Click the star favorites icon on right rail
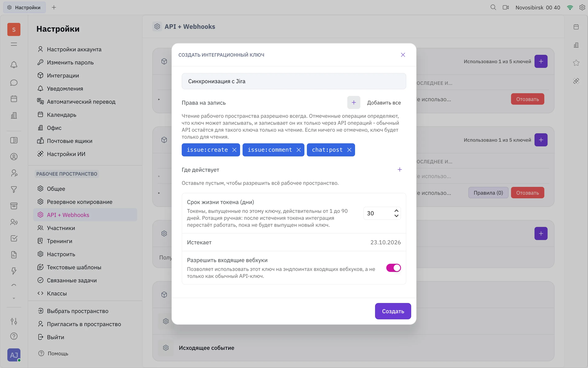This screenshot has width=588, height=368. tap(576, 63)
